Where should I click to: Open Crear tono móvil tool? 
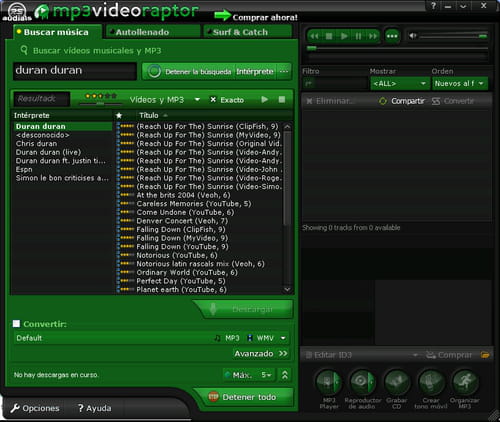point(431,382)
